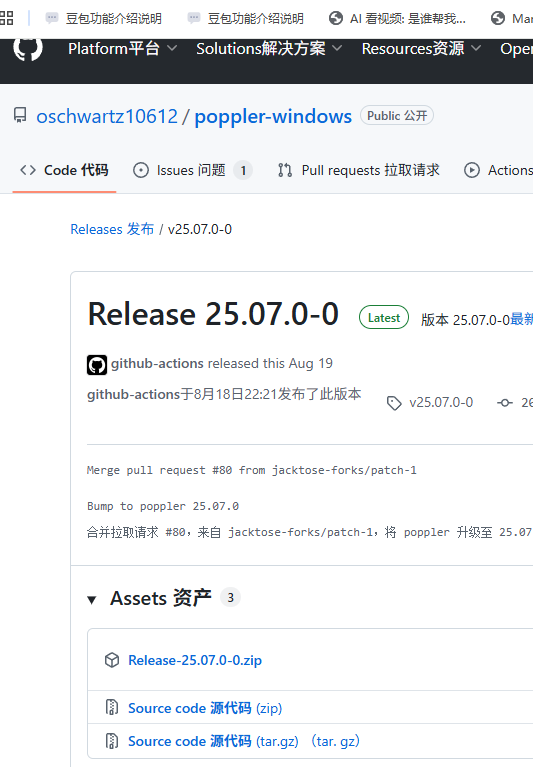Image resolution: width=533 pixels, height=767 pixels.
Task: Click the tag icon beside v25.07.0-0
Action: [x=394, y=403]
